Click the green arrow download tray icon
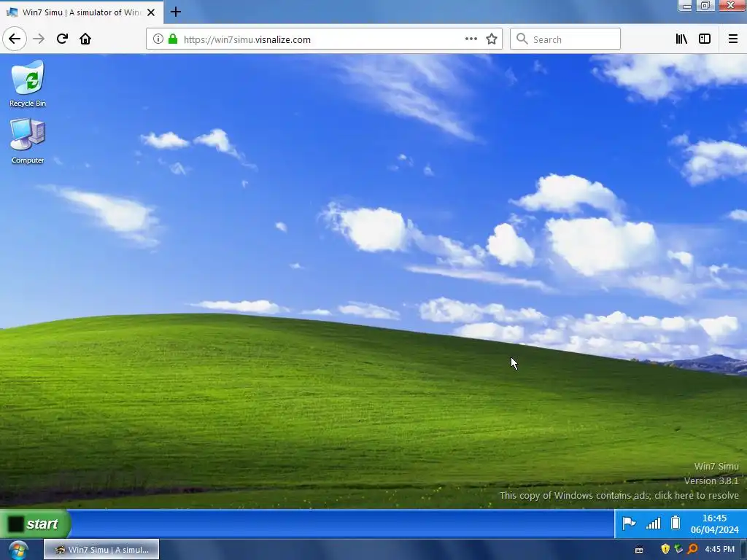 tap(679, 549)
